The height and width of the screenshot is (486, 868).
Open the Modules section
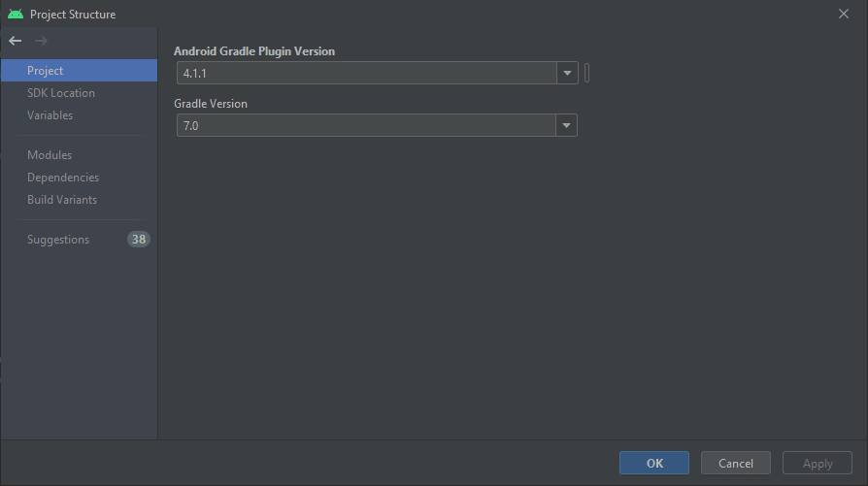click(x=80, y=155)
